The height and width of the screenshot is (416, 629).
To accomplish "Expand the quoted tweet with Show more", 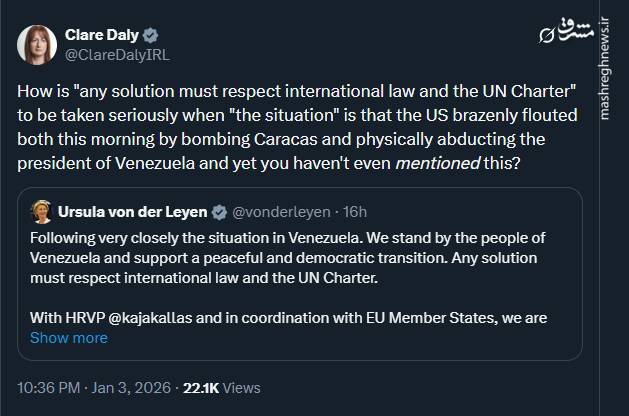I will [x=68, y=338].
